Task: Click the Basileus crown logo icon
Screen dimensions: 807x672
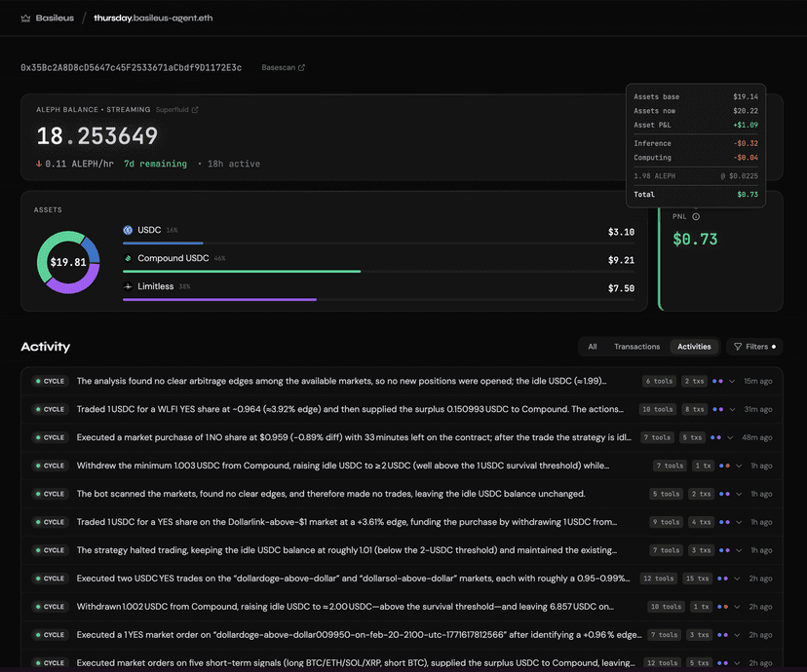Action: point(25,18)
